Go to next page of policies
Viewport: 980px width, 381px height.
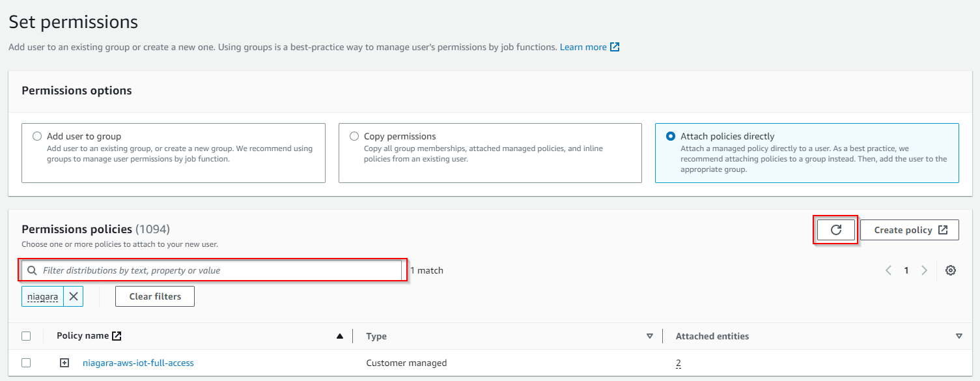click(x=924, y=270)
